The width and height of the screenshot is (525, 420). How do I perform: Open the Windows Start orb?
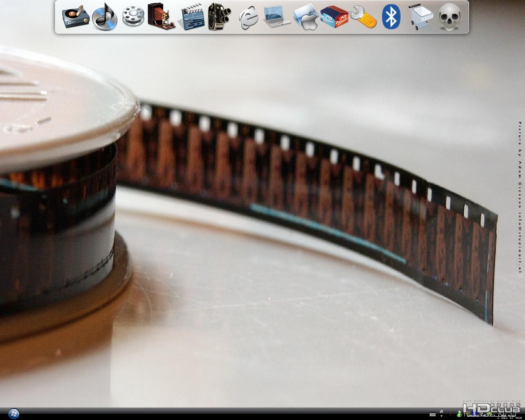[14, 413]
